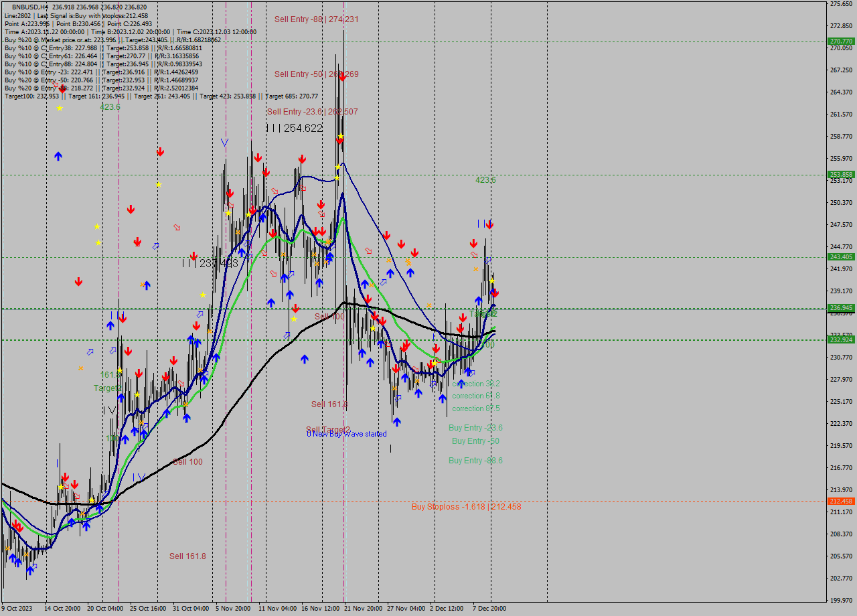Open the Sell Entry -88 | 274.231 label
This screenshot has height=616, width=857.
click(x=316, y=19)
